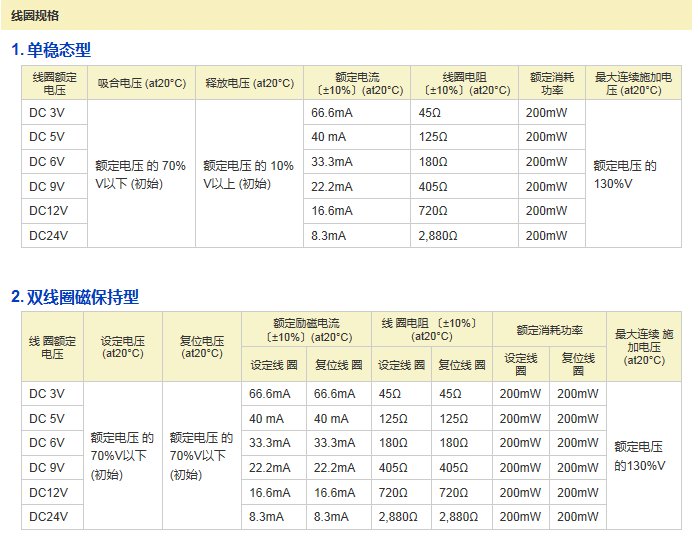Click the 额定电压的130%V cell in 双线圈 table

pyautogui.click(x=639, y=456)
